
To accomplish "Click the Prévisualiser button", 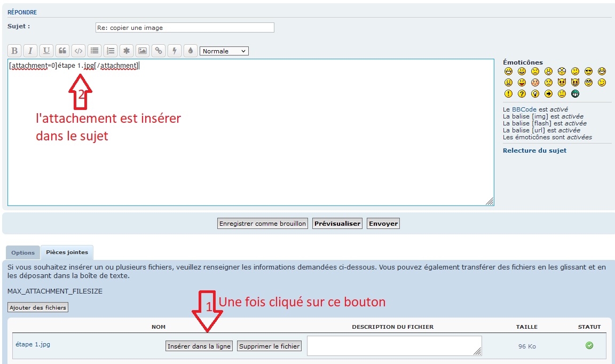I will point(337,224).
